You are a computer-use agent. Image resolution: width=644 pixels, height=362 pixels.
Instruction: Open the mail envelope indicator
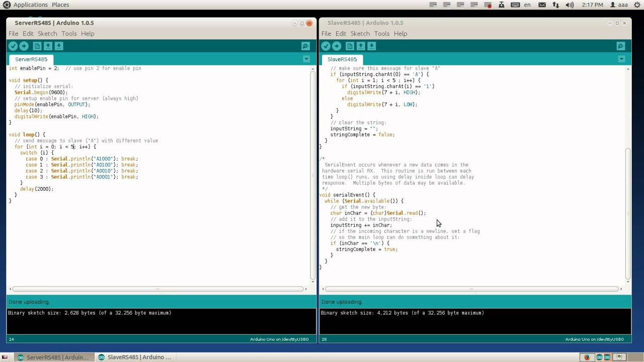pyautogui.click(x=542, y=5)
